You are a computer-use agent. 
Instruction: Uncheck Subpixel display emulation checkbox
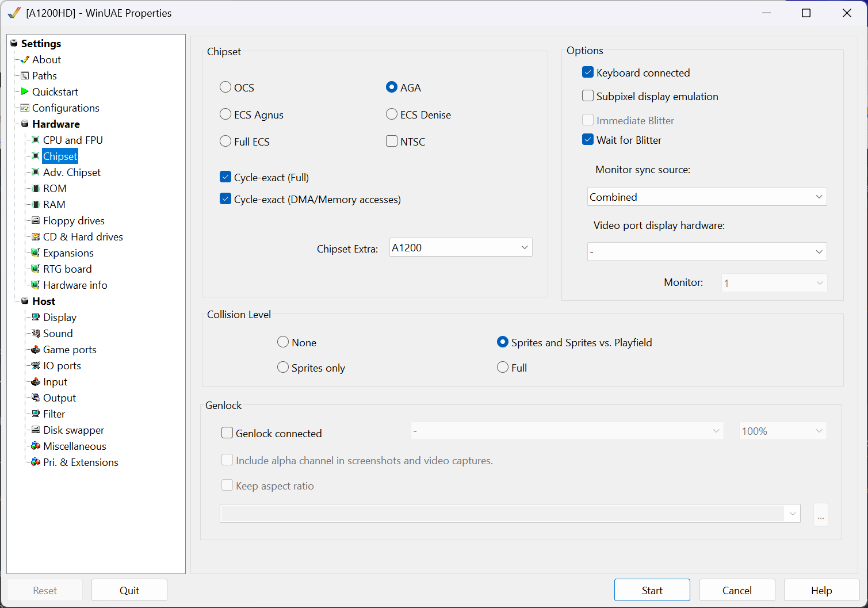(x=588, y=96)
